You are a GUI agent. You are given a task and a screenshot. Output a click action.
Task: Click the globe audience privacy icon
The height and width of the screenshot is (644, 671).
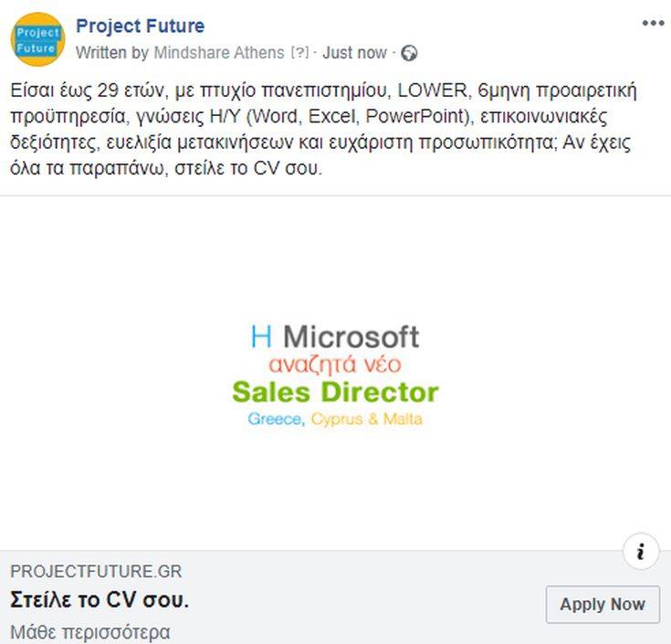click(x=409, y=53)
